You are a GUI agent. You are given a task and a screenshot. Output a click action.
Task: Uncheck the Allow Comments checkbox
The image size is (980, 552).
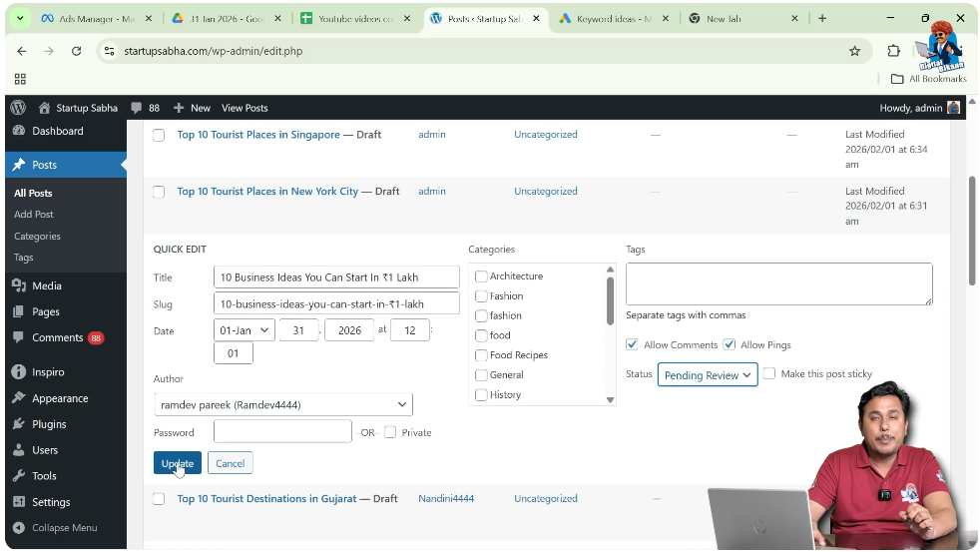pyautogui.click(x=632, y=345)
